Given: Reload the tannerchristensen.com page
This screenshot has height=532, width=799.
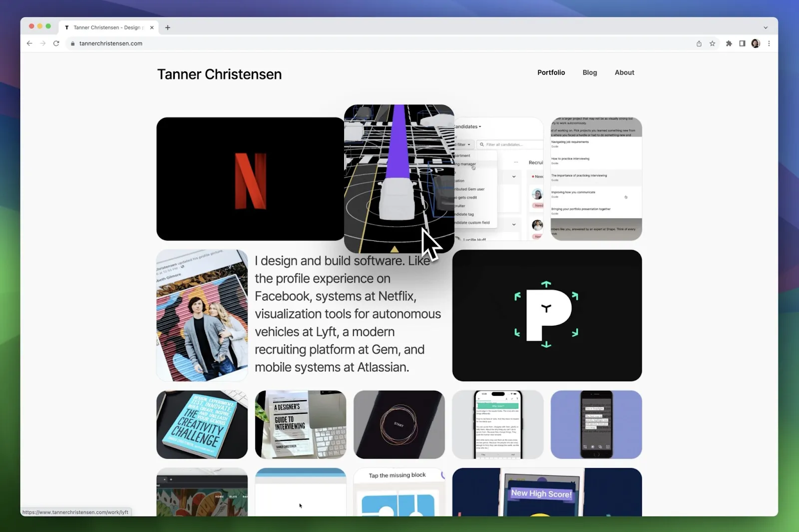Looking at the screenshot, I should 56,43.
